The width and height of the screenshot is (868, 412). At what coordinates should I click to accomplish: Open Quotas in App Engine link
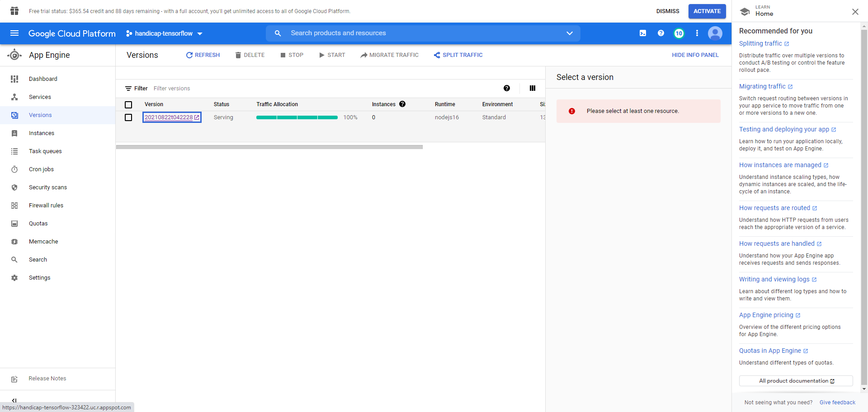[774, 351]
